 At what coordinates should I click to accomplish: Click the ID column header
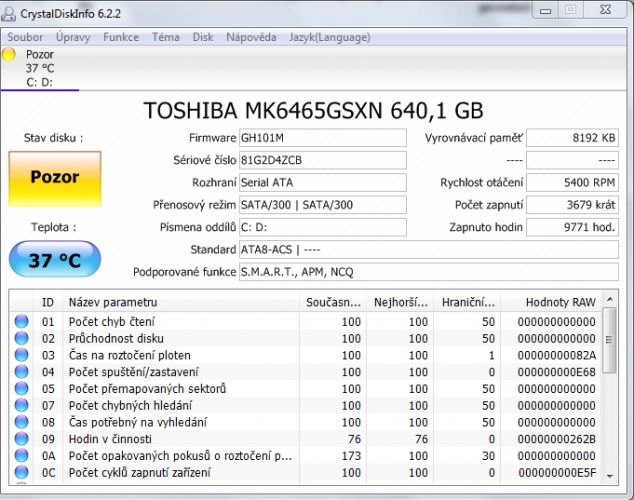click(48, 302)
